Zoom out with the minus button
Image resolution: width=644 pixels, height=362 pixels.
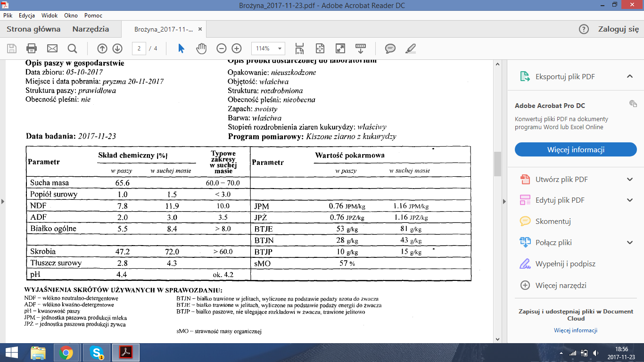pyautogui.click(x=222, y=49)
